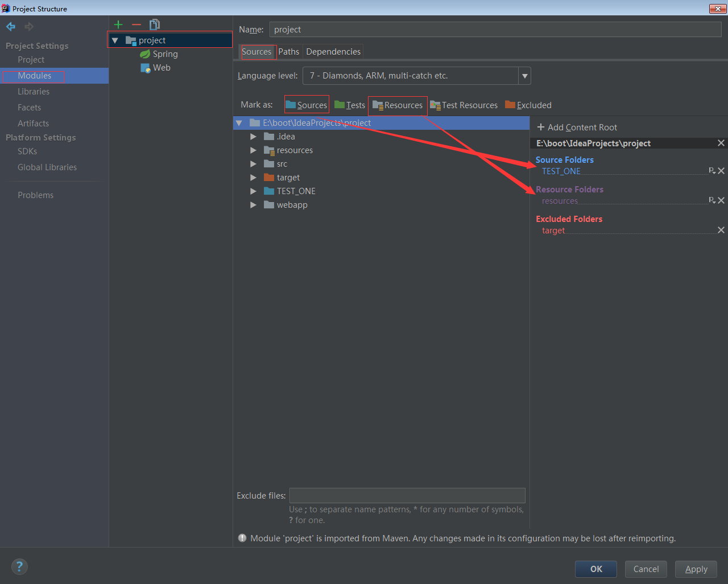Remove content root E:\boot\IdeaProjects\project

coord(721,143)
